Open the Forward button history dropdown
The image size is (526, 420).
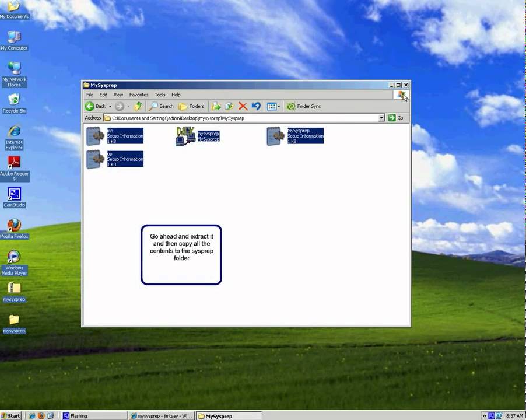coord(128,106)
